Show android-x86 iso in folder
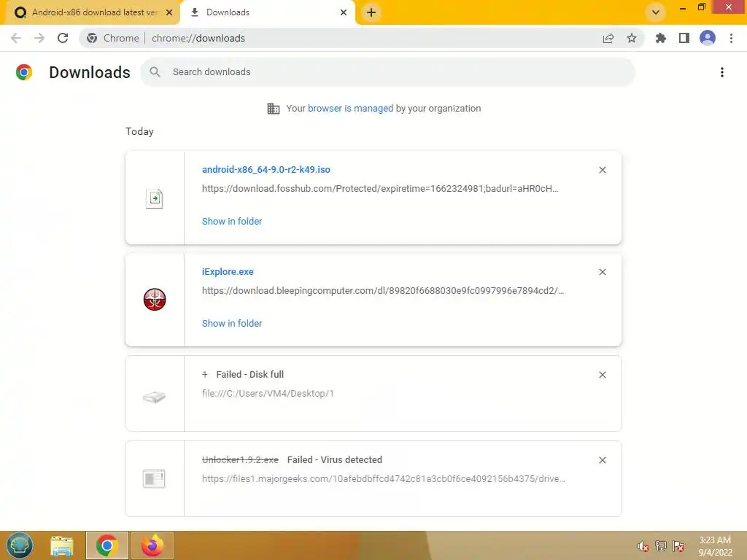 pyautogui.click(x=232, y=221)
